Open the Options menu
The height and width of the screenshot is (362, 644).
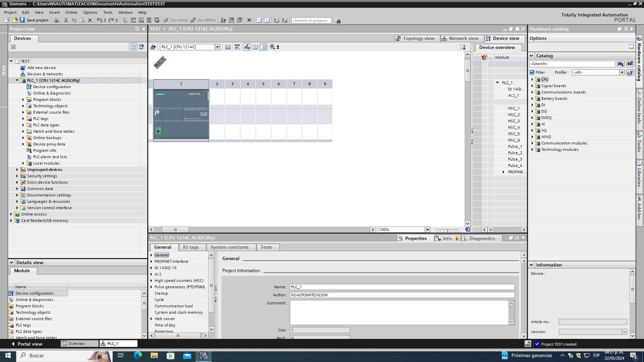[x=90, y=12]
